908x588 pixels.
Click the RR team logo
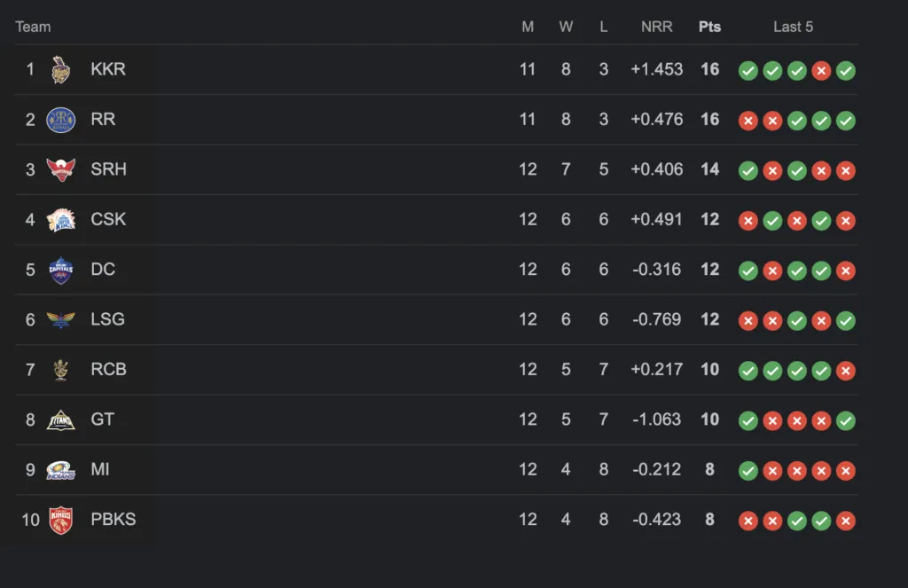pyautogui.click(x=61, y=120)
